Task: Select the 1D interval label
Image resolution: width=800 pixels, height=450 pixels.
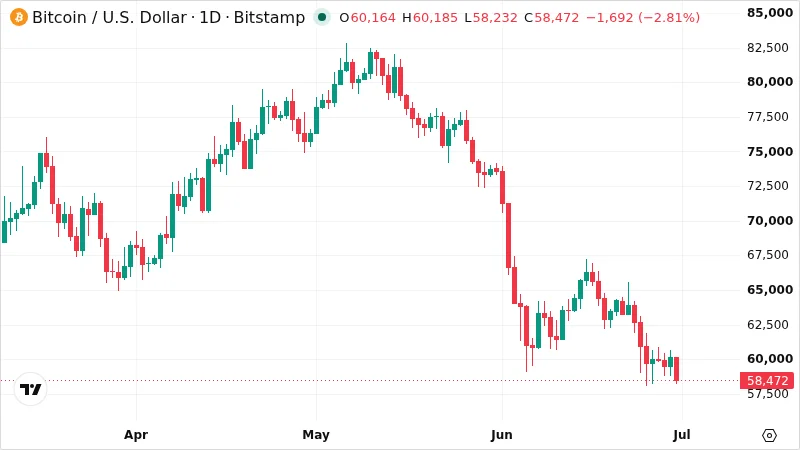Action: coord(209,17)
